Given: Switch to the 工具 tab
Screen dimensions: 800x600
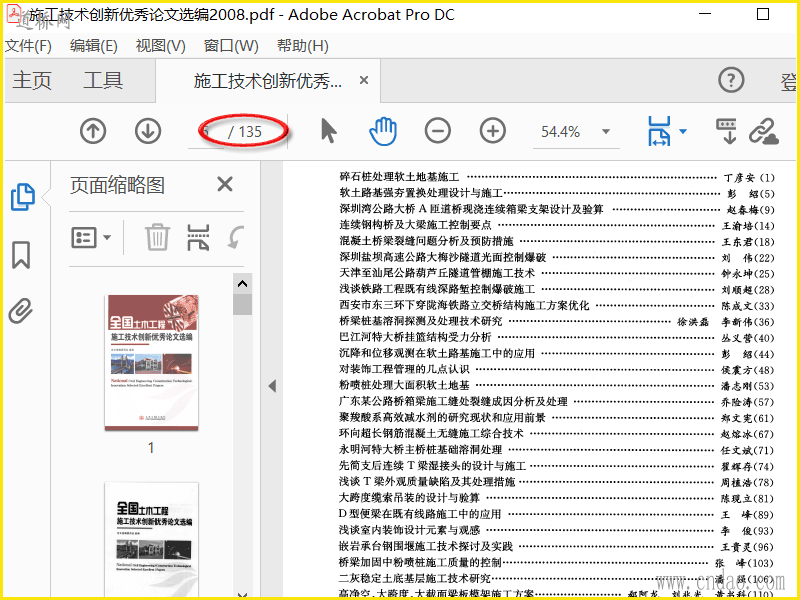Looking at the screenshot, I should (x=103, y=80).
